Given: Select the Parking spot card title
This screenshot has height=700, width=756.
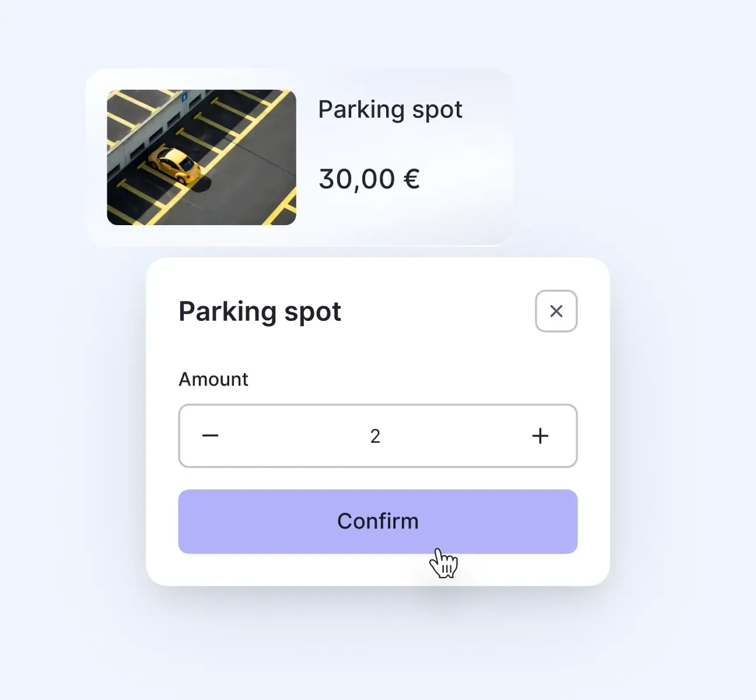Looking at the screenshot, I should pos(390,109).
